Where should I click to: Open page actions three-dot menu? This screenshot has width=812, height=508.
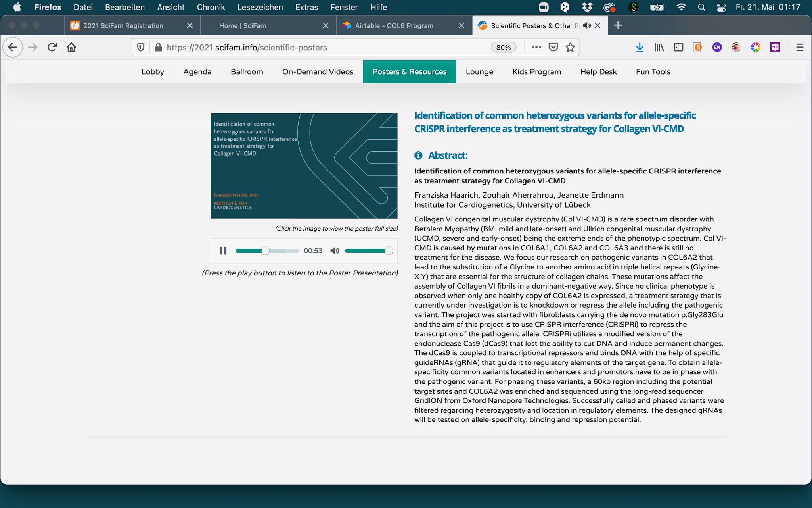tap(536, 47)
